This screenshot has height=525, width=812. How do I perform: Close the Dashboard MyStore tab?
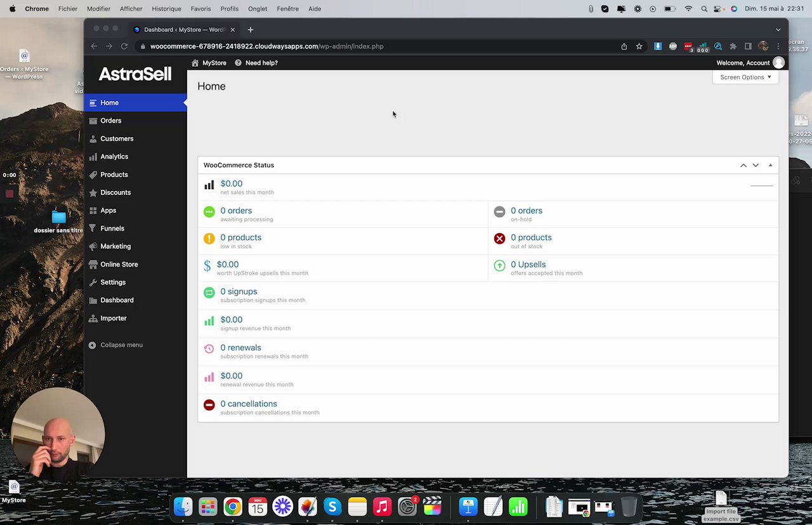[233, 30]
